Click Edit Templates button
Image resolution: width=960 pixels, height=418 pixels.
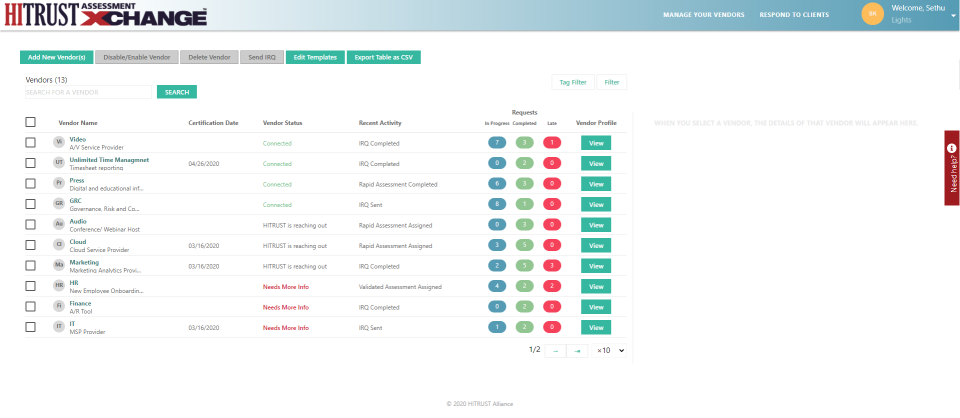point(315,58)
